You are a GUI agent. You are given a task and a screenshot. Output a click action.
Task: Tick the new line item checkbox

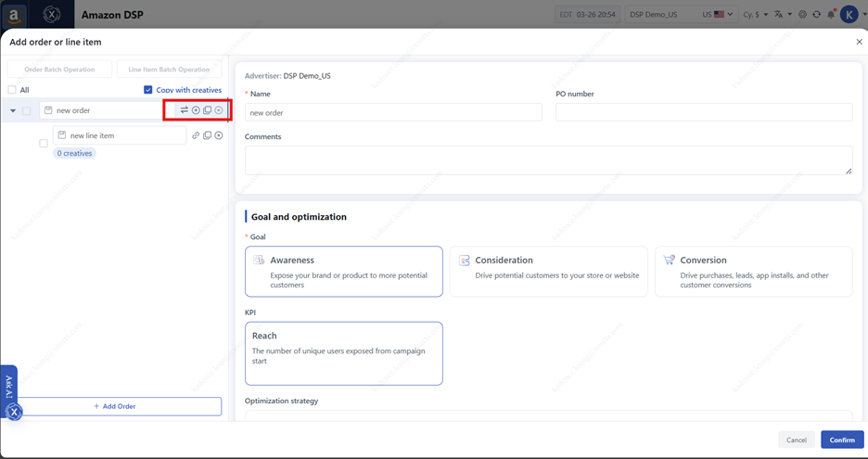[44, 144]
